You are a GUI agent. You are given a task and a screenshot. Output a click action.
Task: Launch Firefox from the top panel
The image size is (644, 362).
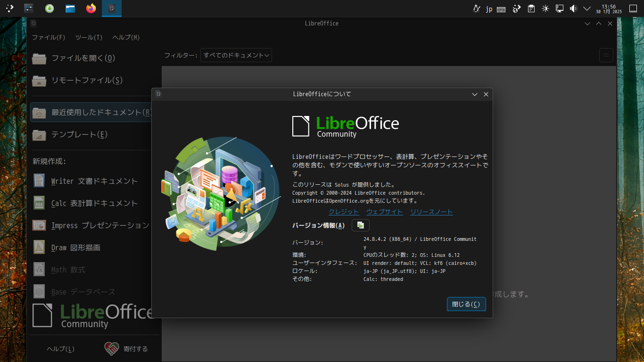tap(91, 8)
